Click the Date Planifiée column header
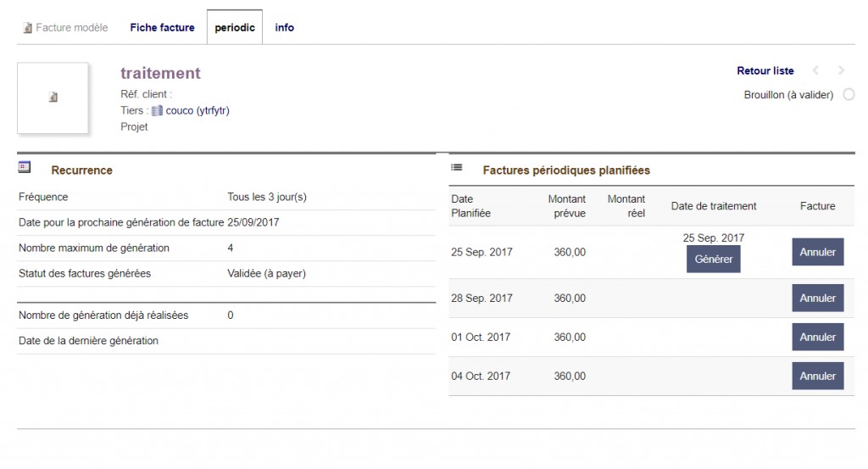The image size is (868, 469). click(x=470, y=206)
